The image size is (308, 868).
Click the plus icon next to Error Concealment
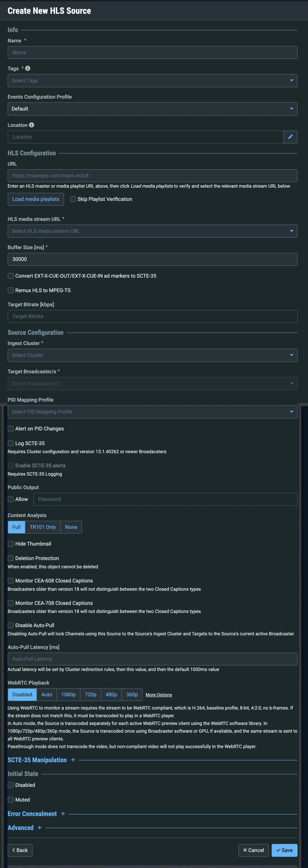click(63, 813)
